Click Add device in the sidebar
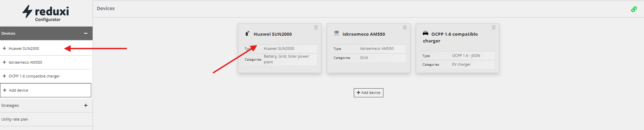 (46, 90)
